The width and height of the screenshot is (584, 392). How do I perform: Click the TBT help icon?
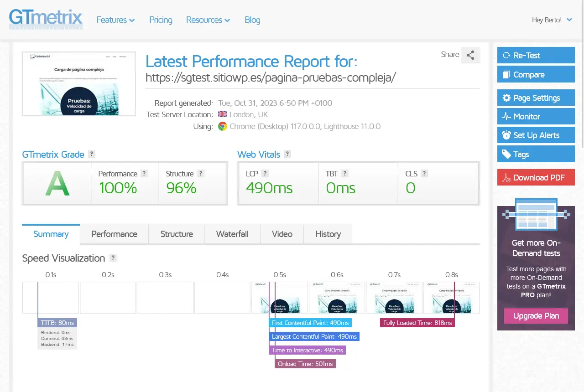point(345,173)
